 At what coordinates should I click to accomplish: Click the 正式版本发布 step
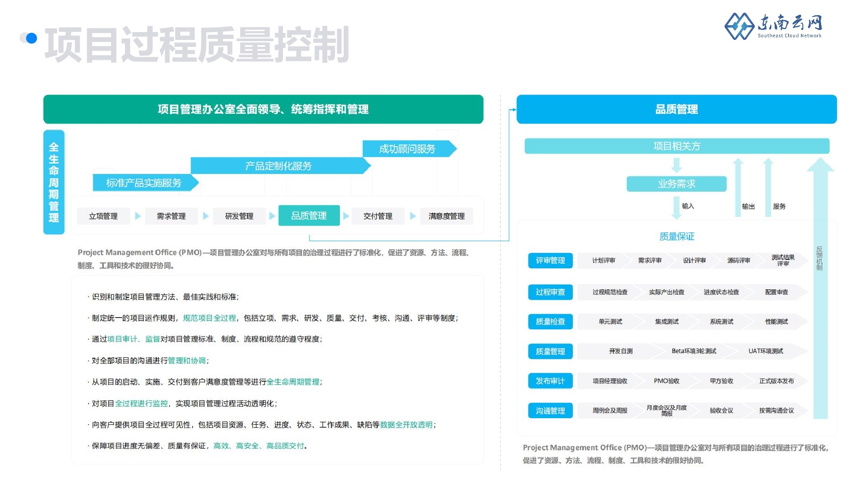point(776,381)
